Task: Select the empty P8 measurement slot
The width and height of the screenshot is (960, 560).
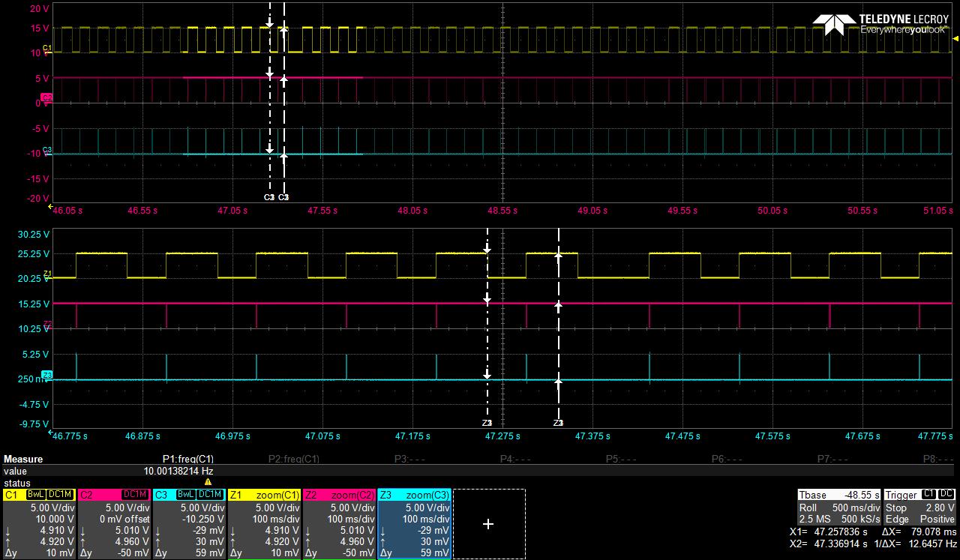Action: point(939,459)
